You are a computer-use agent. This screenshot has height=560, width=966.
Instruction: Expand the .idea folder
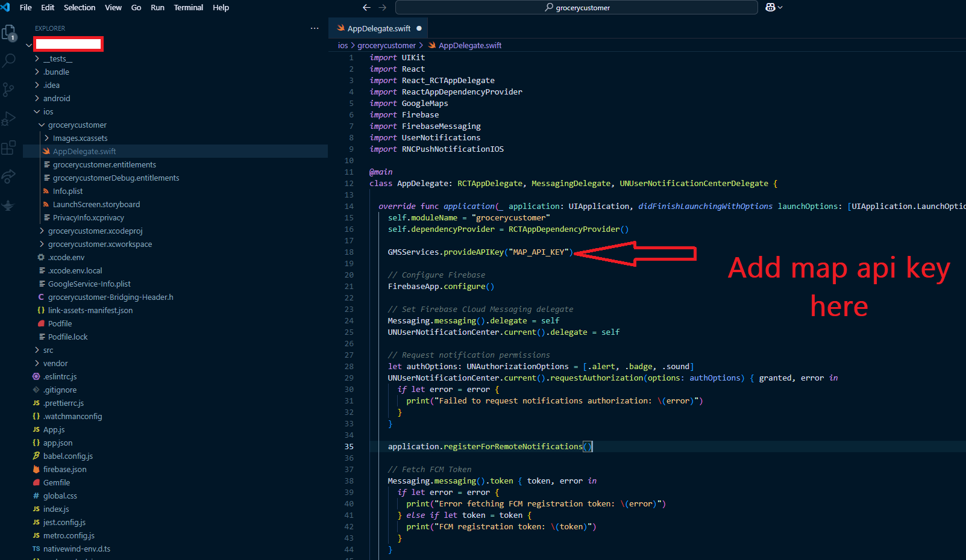pyautogui.click(x=37, y=85)
